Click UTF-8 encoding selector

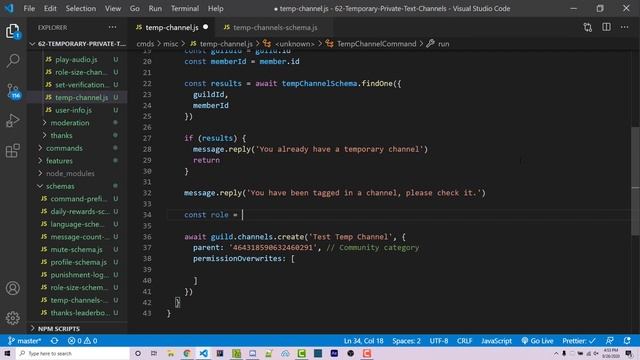439,341
